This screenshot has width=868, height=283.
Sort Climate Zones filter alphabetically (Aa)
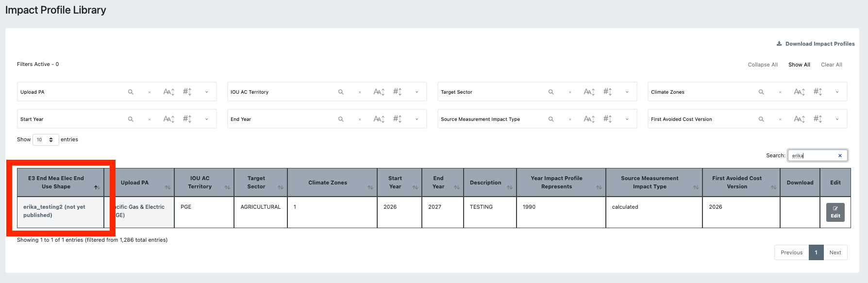(x=800, y=92)
